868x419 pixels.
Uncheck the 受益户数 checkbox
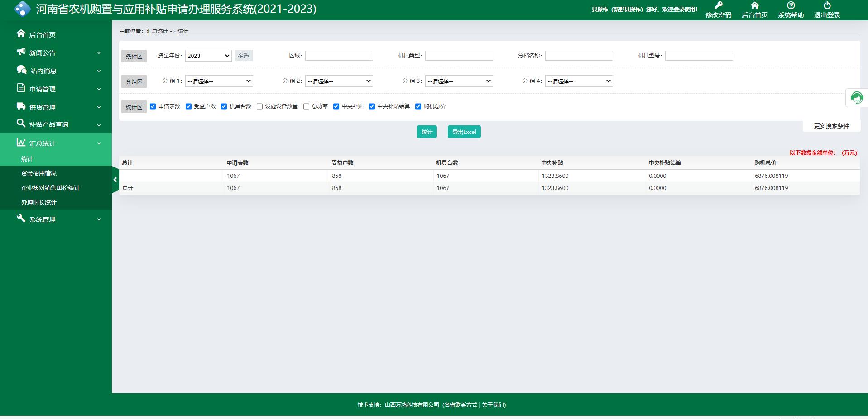point(188,106)
